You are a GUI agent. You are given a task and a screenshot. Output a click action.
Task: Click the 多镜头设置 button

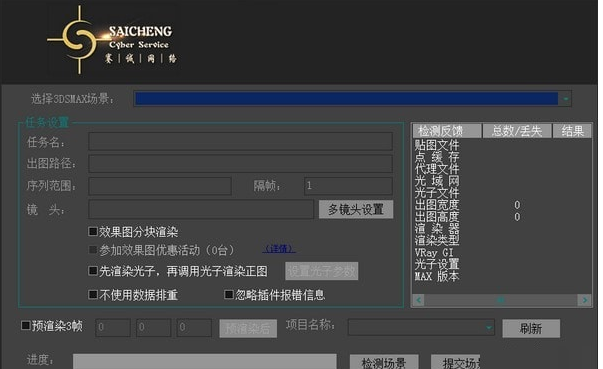[356, 209]
